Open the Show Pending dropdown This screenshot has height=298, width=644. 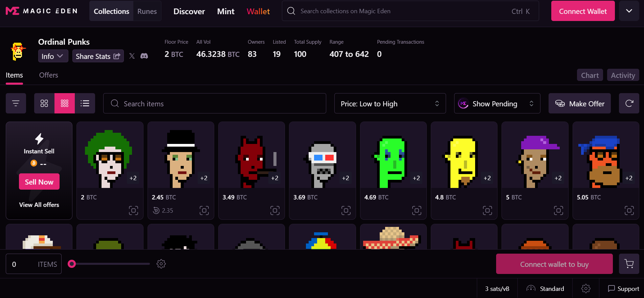497,103
